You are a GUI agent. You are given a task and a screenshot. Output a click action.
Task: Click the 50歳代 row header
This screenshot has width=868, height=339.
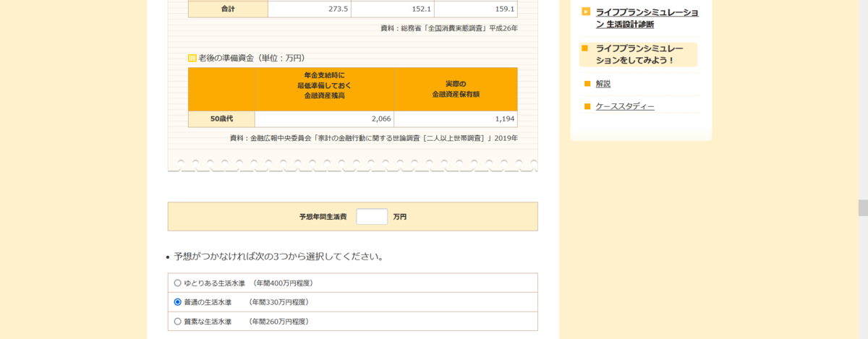click(221, 119)
